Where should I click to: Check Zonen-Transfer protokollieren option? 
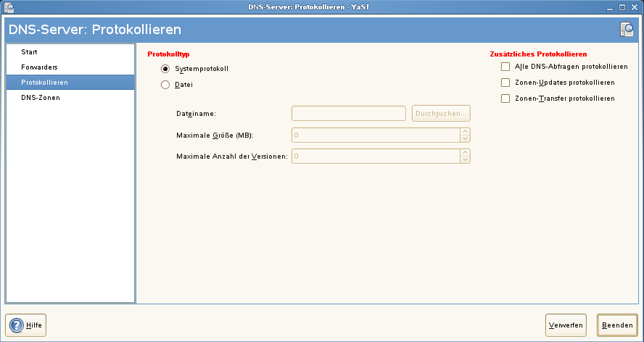click(x=505, y=99)
